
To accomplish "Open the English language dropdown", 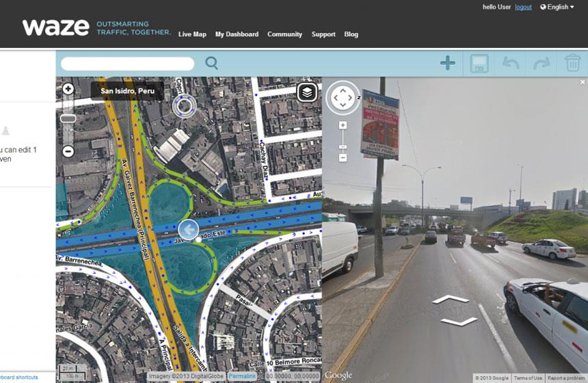I will 557,7.
